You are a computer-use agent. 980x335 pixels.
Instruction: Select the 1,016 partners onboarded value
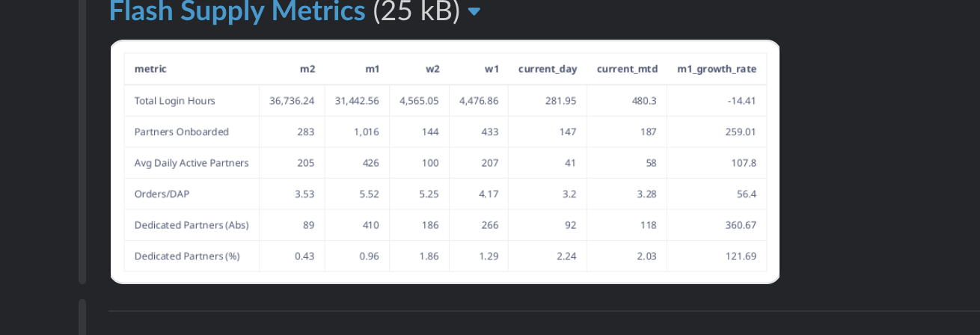tap(366, 132)
